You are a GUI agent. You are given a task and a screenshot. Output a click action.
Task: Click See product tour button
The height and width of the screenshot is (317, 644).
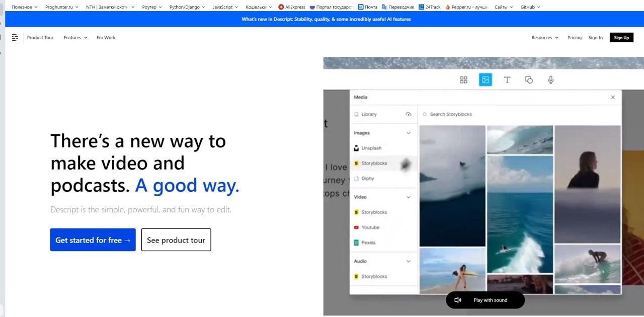176,240
